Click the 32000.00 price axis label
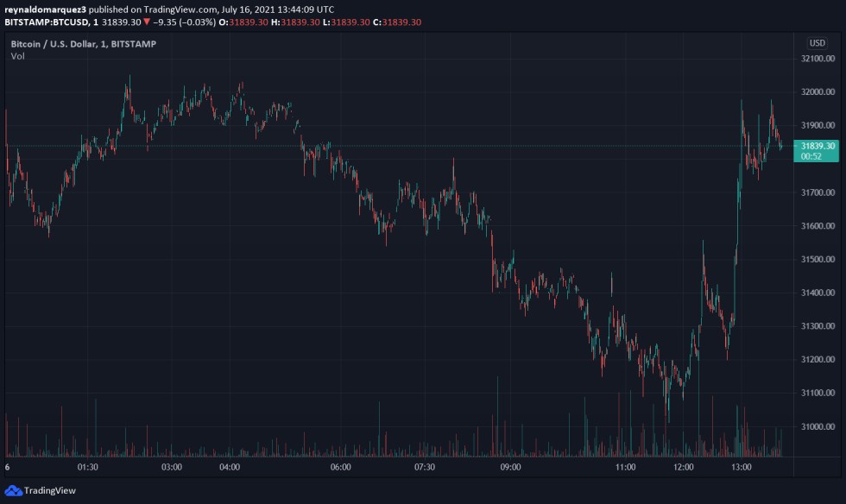 pos(818,91)
